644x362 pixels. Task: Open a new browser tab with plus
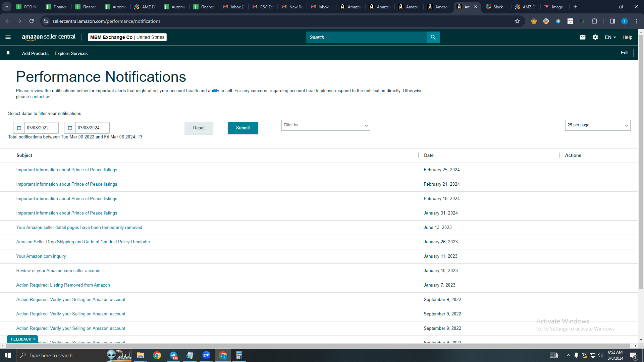click(x=575, y=7)
